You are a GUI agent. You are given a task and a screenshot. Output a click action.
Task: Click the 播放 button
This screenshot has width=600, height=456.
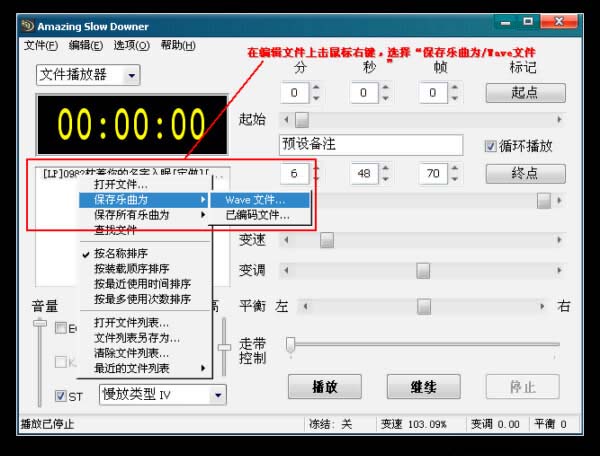pos(325,387)
